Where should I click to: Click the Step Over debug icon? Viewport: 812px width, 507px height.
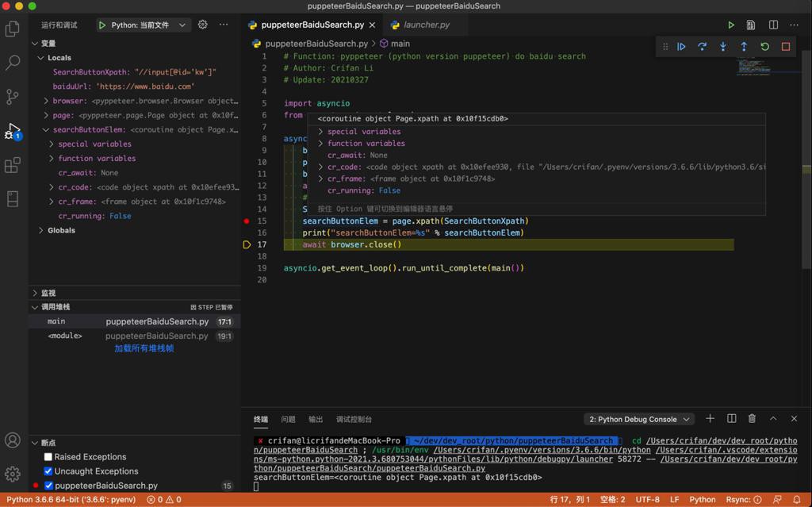(702, 47)
